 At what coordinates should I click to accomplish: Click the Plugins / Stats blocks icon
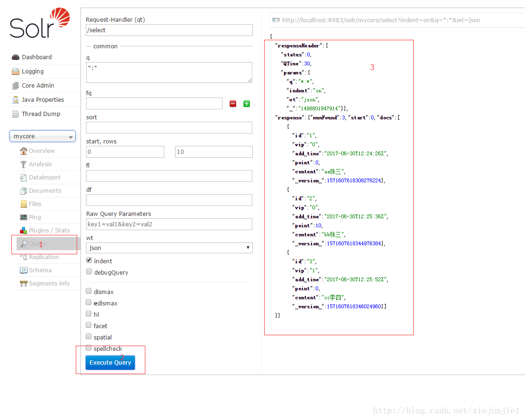point(24,231)
